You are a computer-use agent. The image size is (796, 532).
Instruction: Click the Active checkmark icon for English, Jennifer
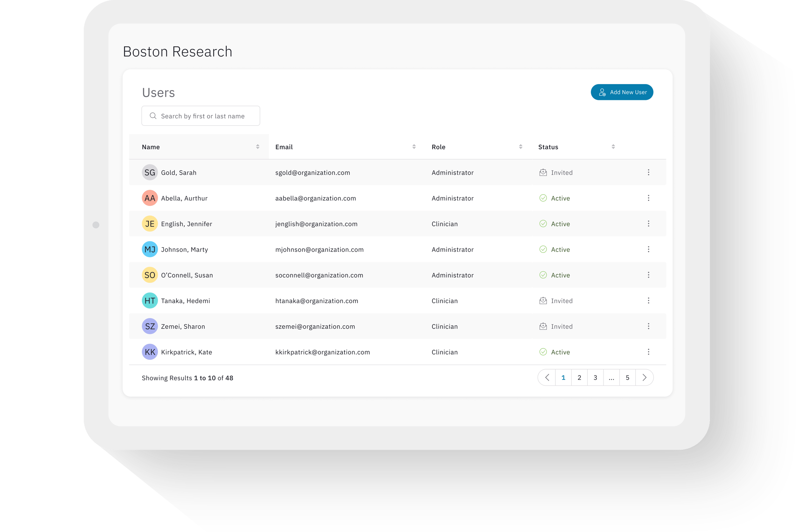tap(543, 224)
